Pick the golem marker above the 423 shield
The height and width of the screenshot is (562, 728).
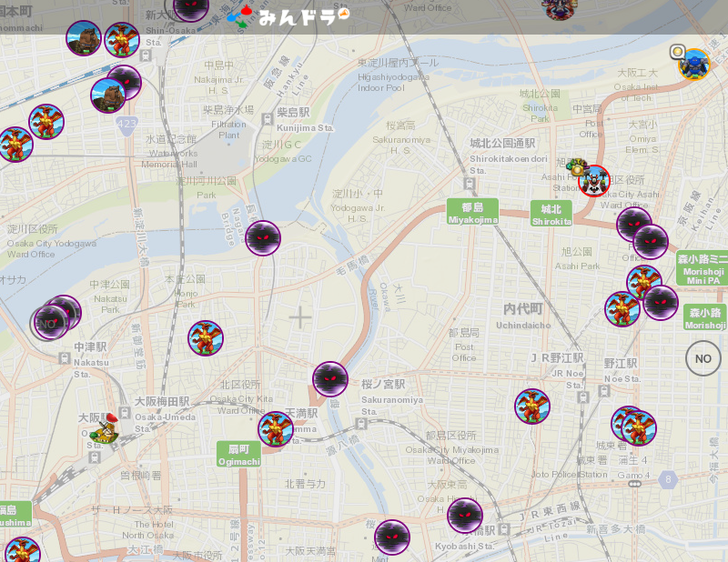[108, 95]
